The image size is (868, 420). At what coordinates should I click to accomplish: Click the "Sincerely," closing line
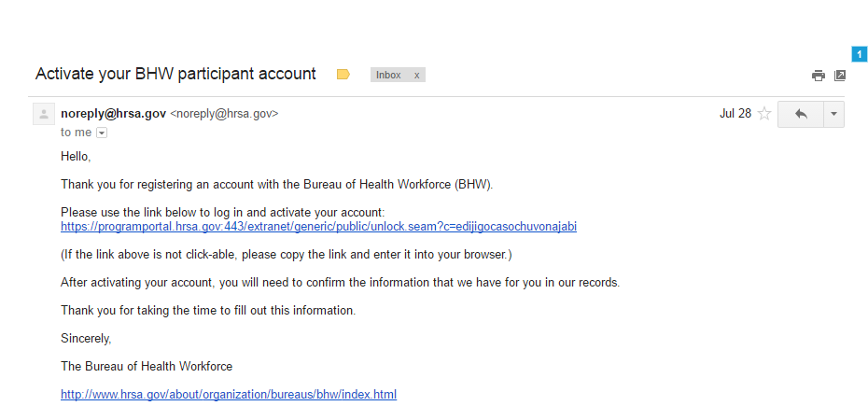(86, 339)
